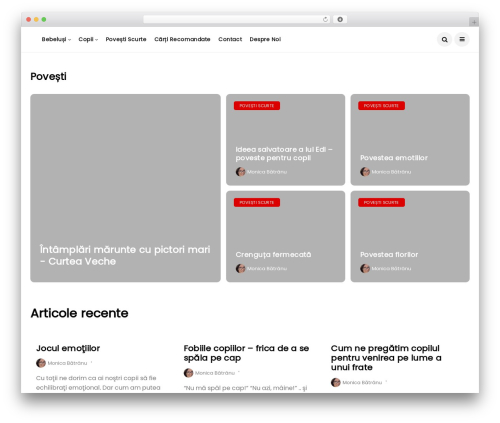Go to the Contact page
The height and width of the screenshot is (423, 500).
(x=230, y=39)
